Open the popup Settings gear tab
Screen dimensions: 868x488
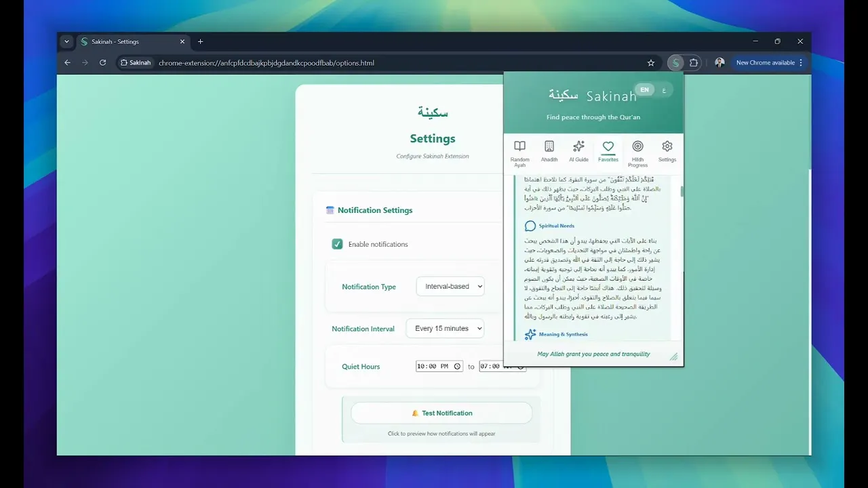tap(667, 151)
